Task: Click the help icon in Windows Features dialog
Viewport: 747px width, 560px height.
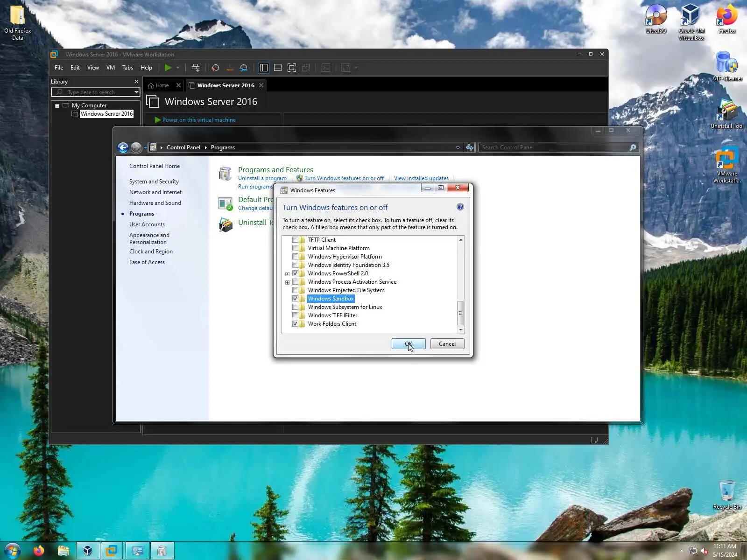Action: pyautogui.click(x=460, y=207)
